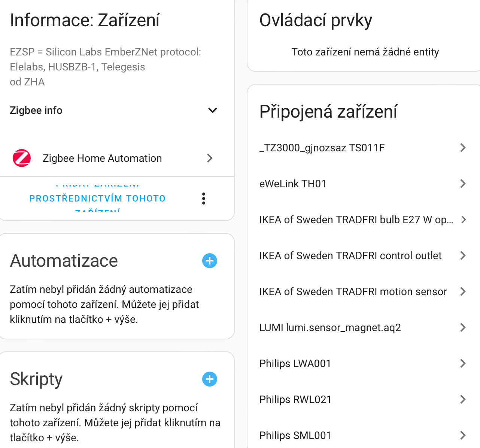The width and height of the screenshot is (480, 448).
Task: Click chevron for _TZ3000_gjnozsaz TS011F
Action: 463,148
